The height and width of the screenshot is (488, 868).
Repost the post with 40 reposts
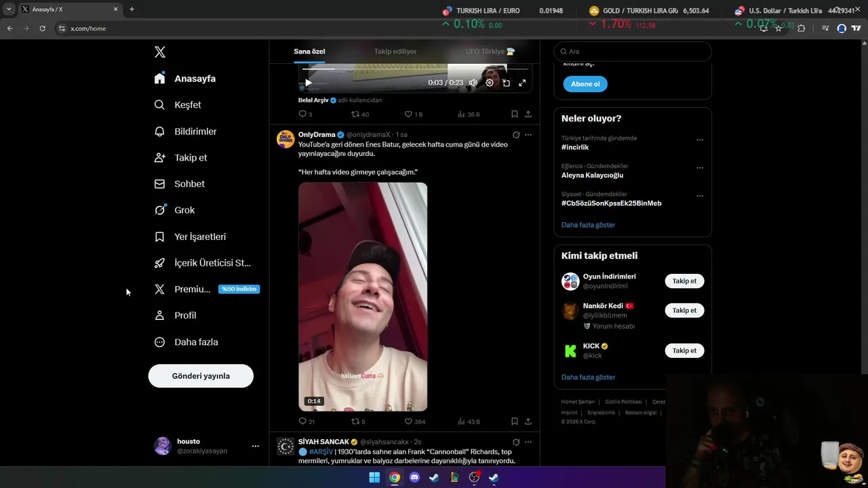click(360, 115)
